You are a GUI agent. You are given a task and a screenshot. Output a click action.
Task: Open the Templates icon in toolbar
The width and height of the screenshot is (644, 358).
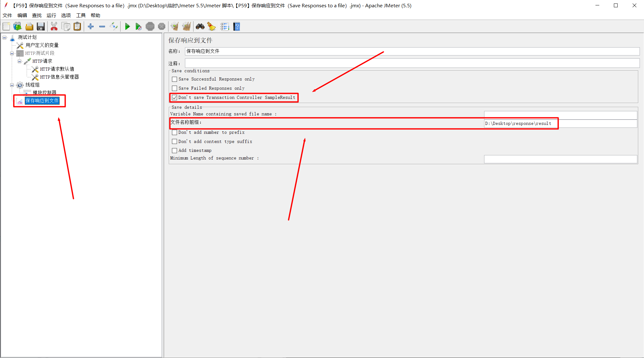click(x=17, y=27)
